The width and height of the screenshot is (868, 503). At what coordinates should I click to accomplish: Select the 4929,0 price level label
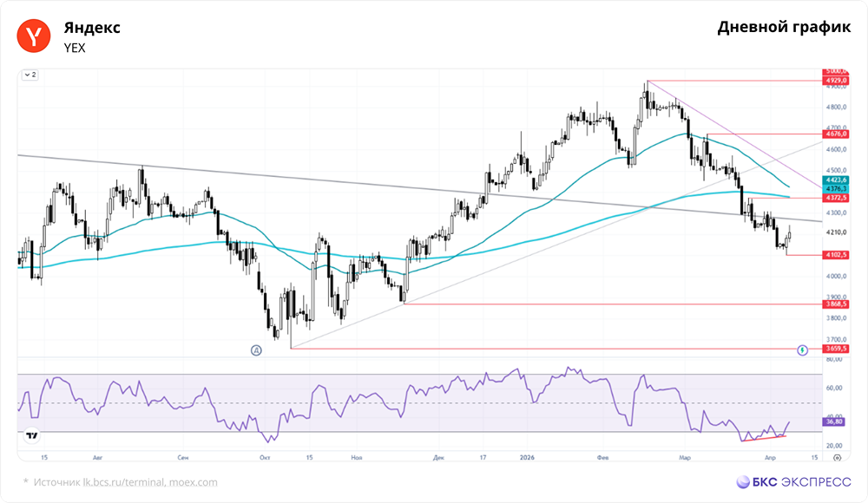(836, 81)
